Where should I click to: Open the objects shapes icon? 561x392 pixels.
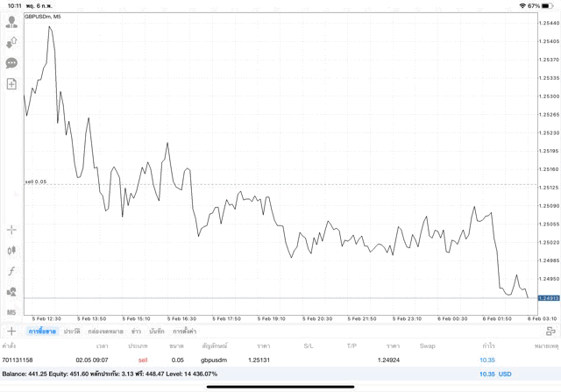[x=11, y=292]
